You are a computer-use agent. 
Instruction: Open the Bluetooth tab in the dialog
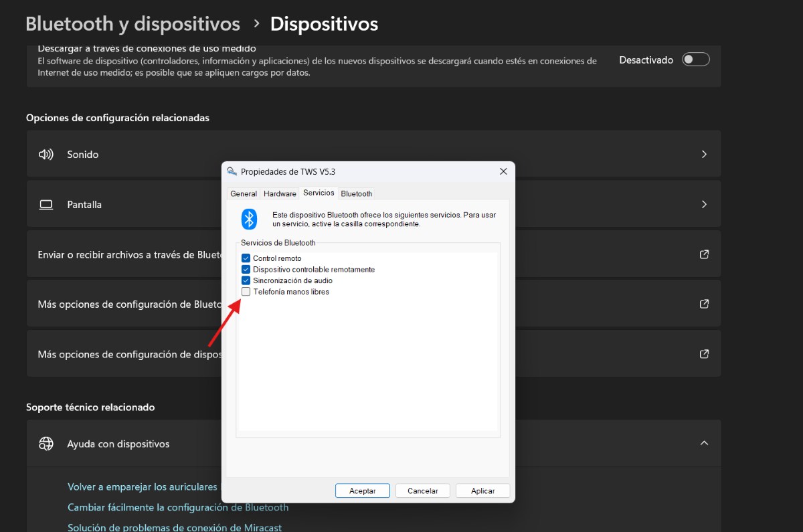pyautogui.click(x=356, y=193)
